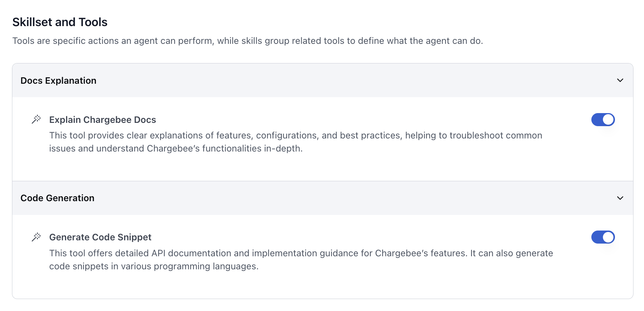644x311 pixels.
Task: Click the tool icon next to Generate Code Snippet title
Action: [36, 236]
